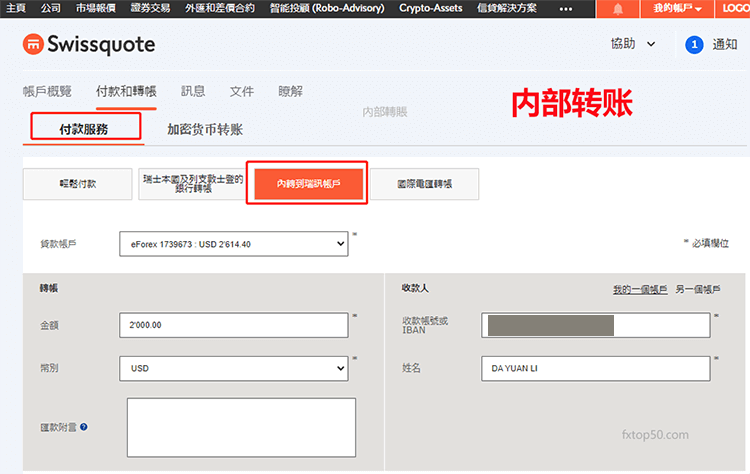Open the 訊息 tab
Viewport: 750px width, 474px height.
coord(193,91)
